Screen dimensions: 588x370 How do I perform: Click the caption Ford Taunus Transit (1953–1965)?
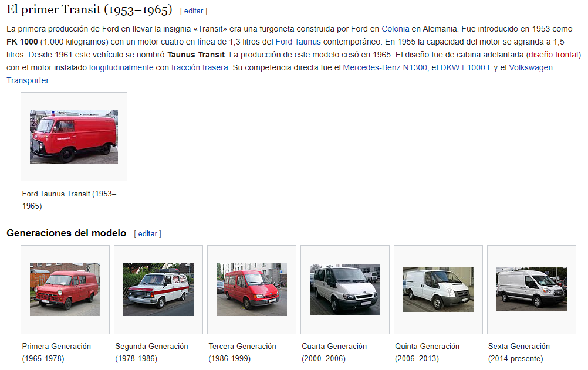point(69,200)
